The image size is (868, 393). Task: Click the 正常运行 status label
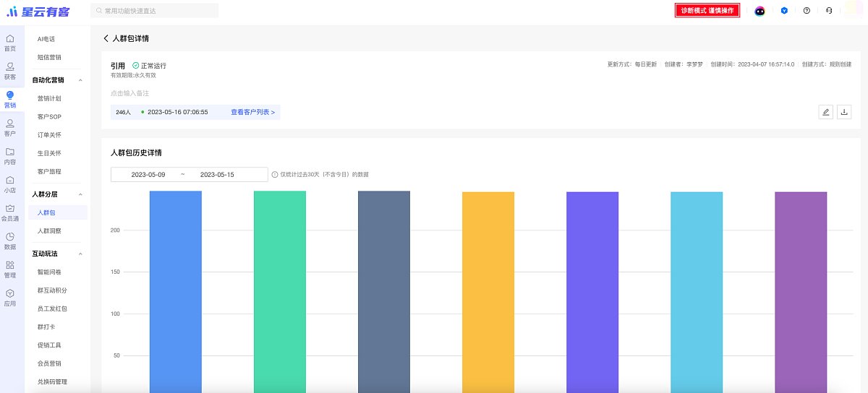point(153,66)
